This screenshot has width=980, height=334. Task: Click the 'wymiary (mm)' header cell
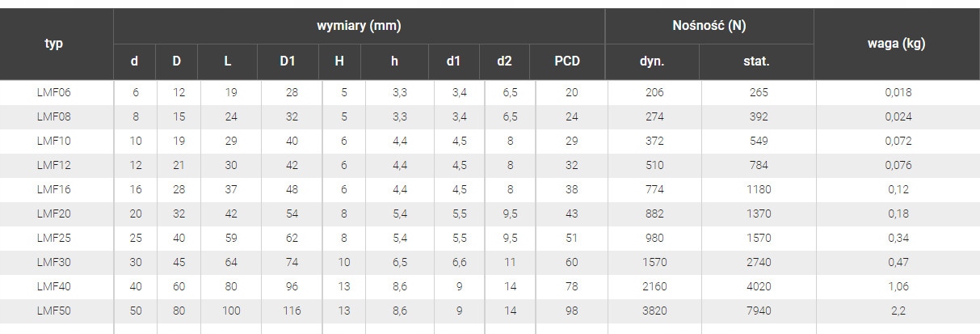[x=359, y=26]
